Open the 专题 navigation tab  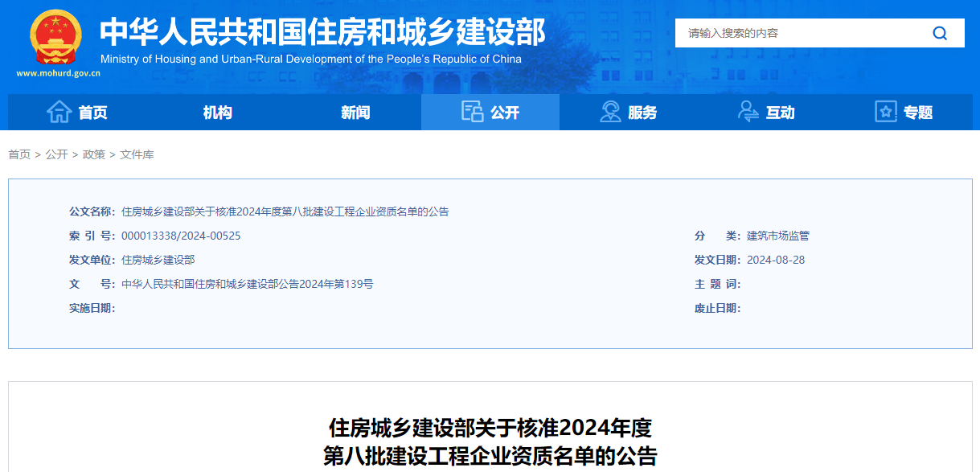(x=904, y=112)
